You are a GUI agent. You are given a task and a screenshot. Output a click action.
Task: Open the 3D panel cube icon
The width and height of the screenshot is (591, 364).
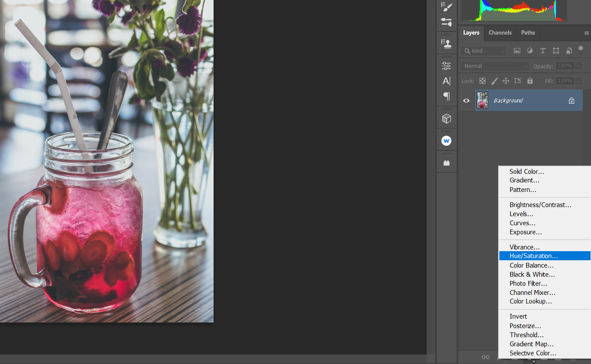click(447, 118)
